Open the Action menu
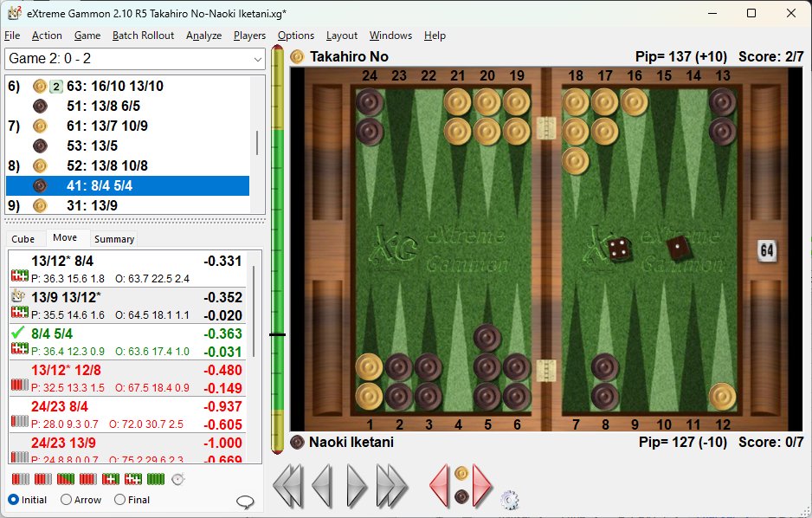 tap(47, 36)
